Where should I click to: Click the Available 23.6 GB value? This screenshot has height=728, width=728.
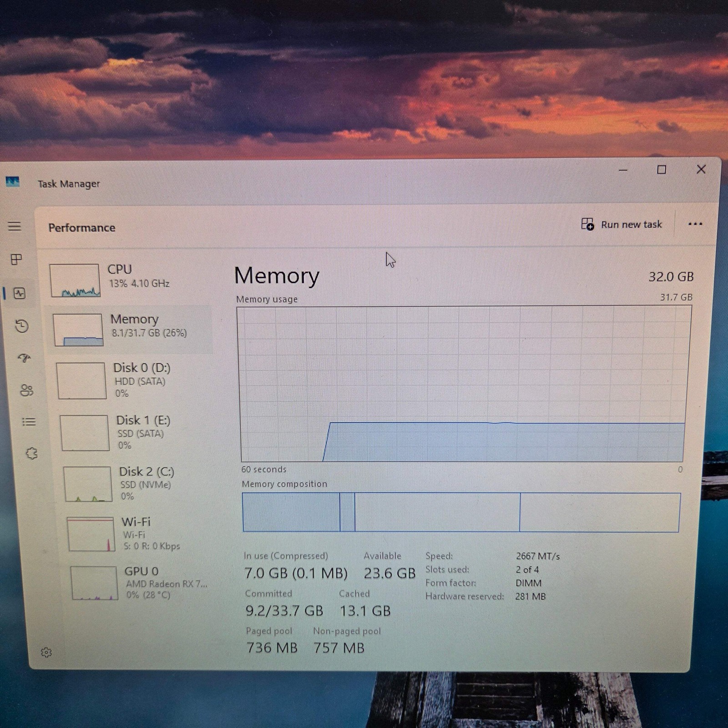(389, 573)
